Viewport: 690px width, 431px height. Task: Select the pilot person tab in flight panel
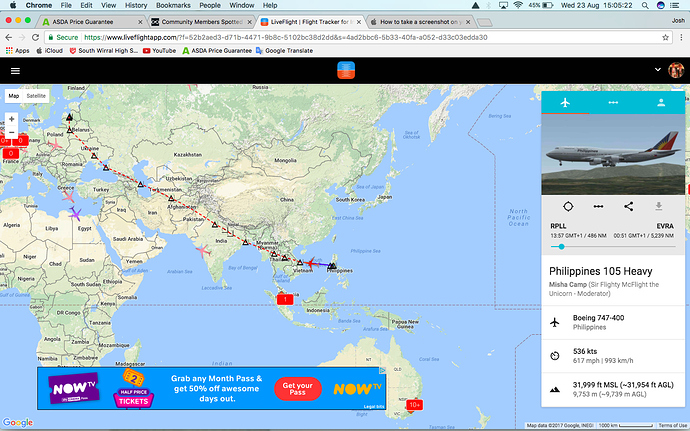click(x=661, y=103)
